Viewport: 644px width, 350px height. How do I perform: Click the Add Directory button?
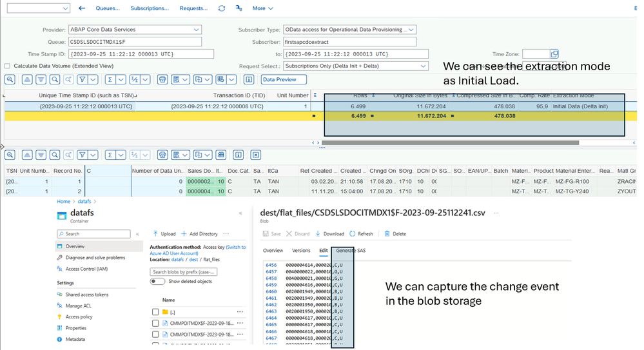pyautogui.click(x=199, y=234)
